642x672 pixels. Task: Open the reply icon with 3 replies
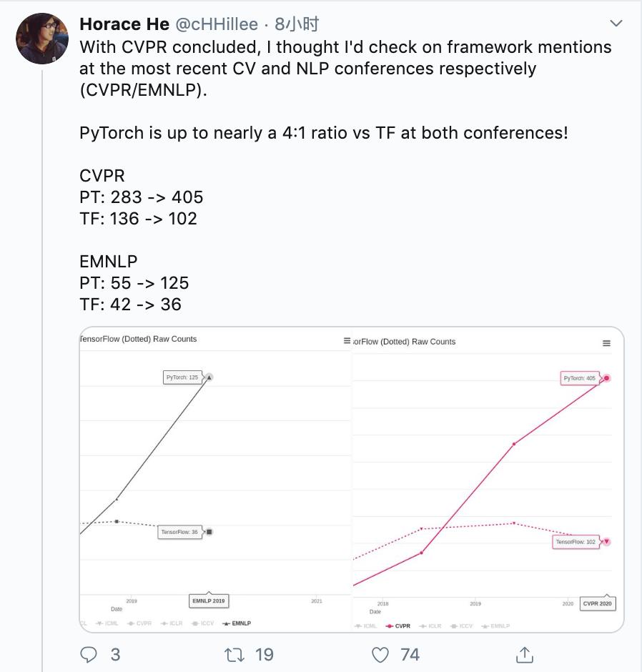pyautogui.click(x=89, y=654)
